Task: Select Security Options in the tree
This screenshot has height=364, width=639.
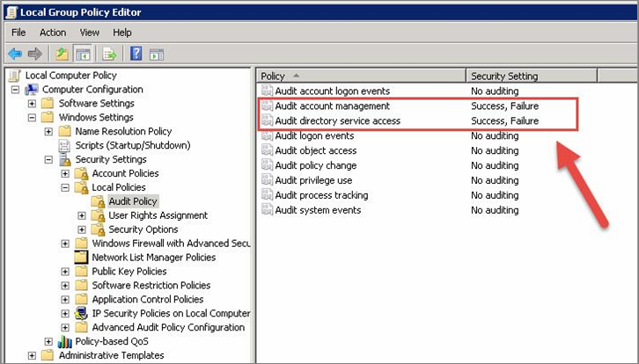Action: coord(143,229)
